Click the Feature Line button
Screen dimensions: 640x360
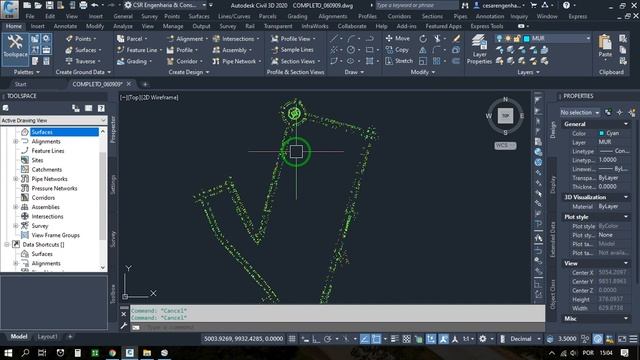(x=138, y=50)
